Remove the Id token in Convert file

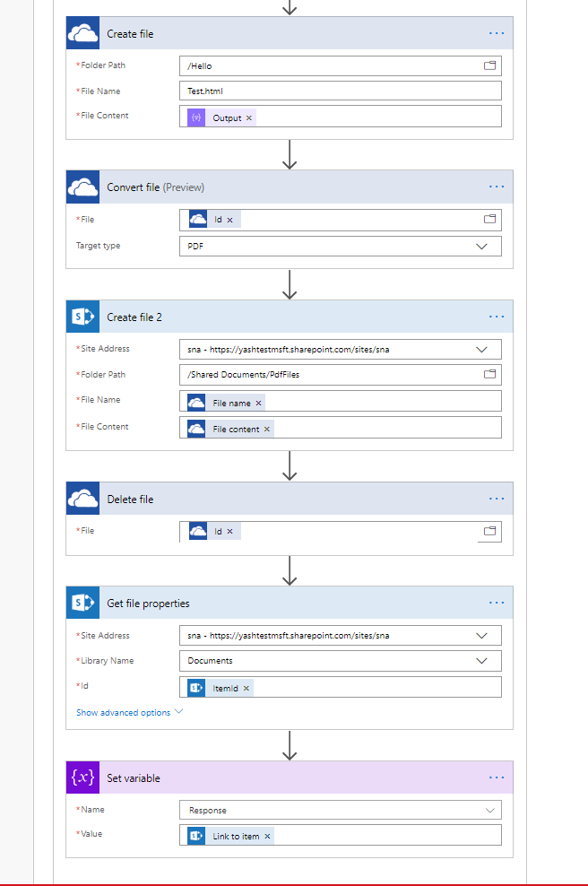tap(229, 220)
